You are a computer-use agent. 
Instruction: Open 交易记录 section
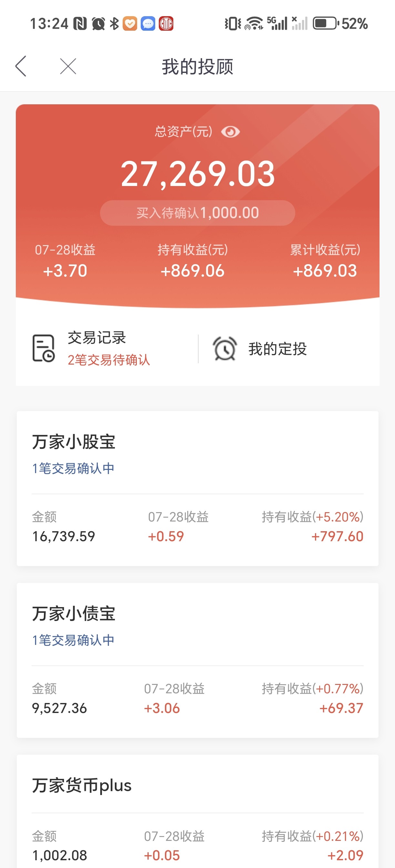pyautogui.click(x=97, y=338)
